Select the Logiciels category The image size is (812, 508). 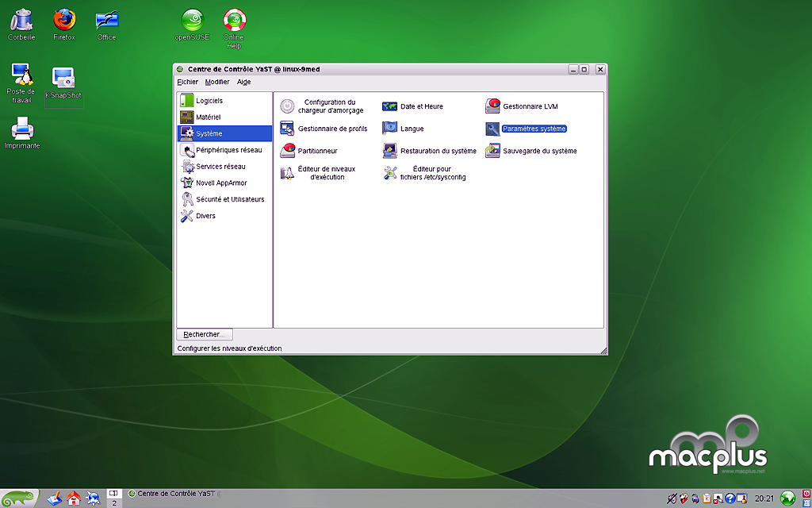(224, 101)
